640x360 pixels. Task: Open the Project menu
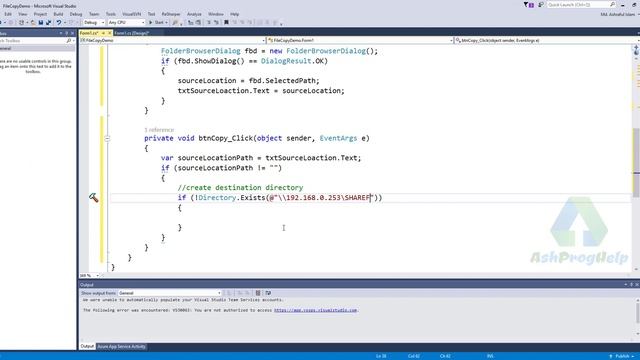pyautogui.click(x=40, y=14)
